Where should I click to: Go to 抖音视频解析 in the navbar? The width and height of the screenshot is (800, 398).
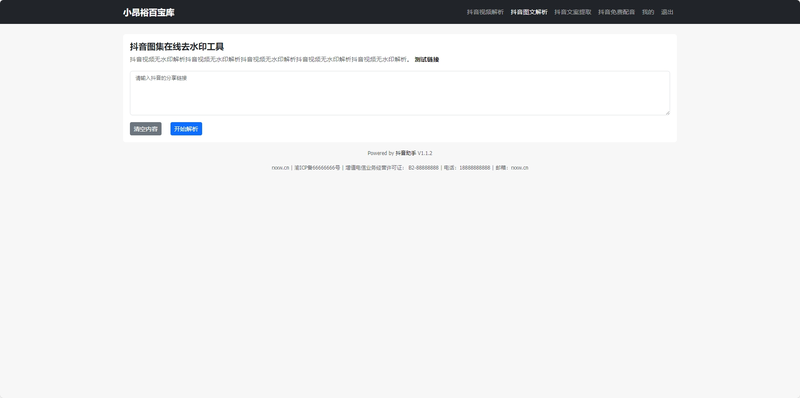(x=485, y=12)
